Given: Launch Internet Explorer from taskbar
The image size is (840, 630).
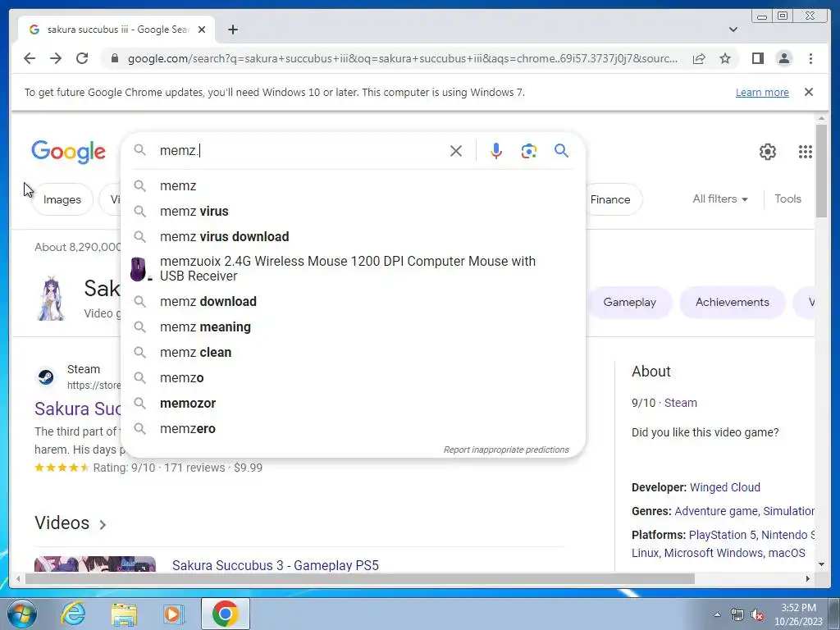Looking at the screenshot, I should pyautogui.click(x=73, y=614).
